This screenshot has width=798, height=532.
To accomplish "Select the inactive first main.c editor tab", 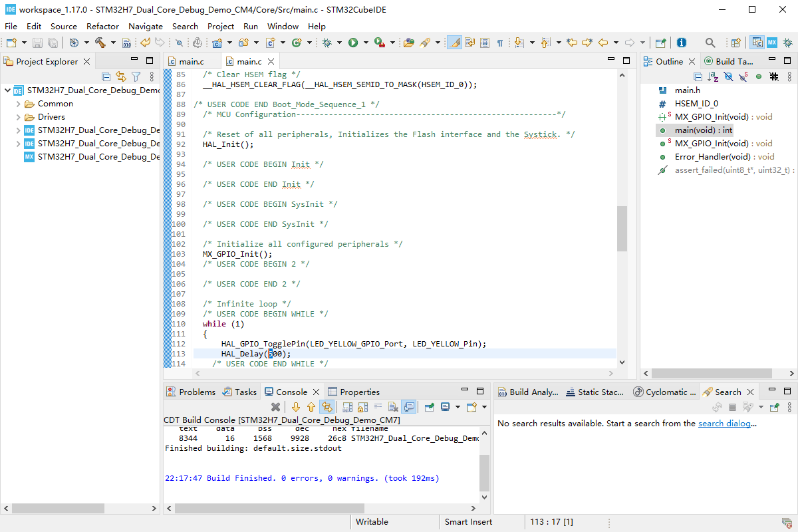I will click(192, 61).
